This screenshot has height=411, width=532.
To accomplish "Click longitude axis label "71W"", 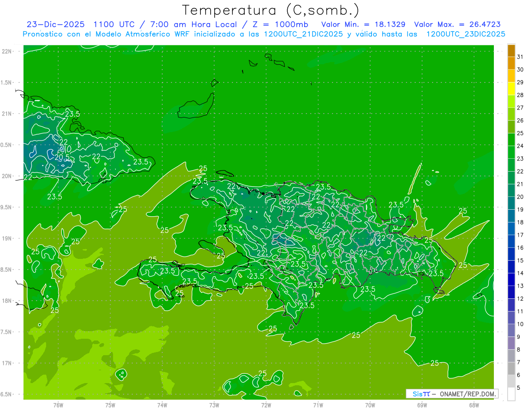I will tap(318, 405).
